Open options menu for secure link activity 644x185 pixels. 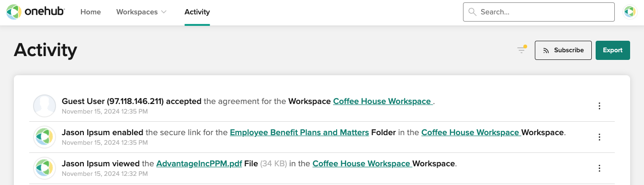[x=599, y=137]
